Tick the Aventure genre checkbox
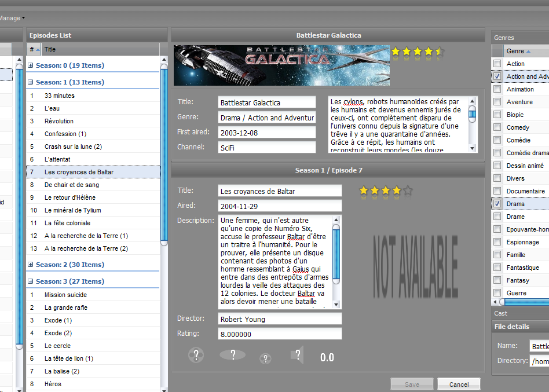The image size is (549, 392). pyautogui.click(x=497, y=102)
